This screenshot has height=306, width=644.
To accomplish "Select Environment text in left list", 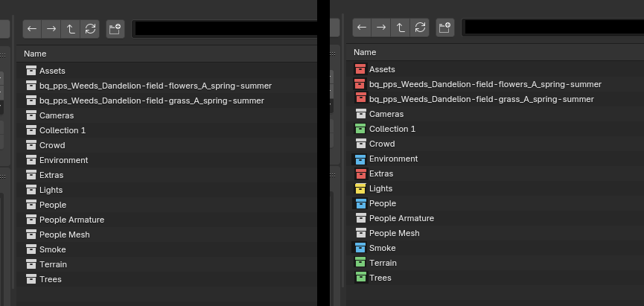I will pos(64,160).
